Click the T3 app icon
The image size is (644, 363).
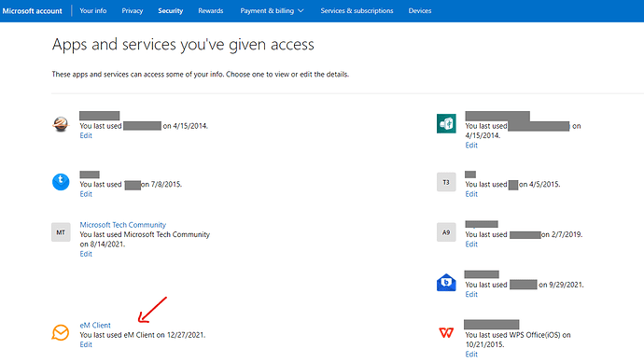pyautogui.click(x=446, y=182)
